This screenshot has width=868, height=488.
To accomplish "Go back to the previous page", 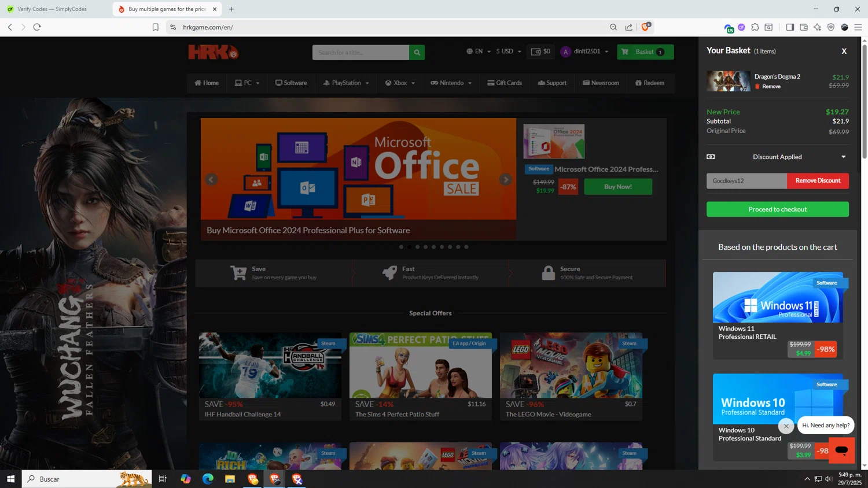I will pyautogui.click(x=10, y=27).
